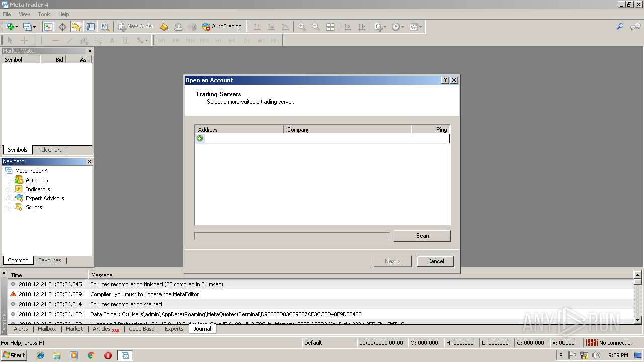
Task: Toggle the Navigator panel toolbar icon
Action: pos(76,27)
